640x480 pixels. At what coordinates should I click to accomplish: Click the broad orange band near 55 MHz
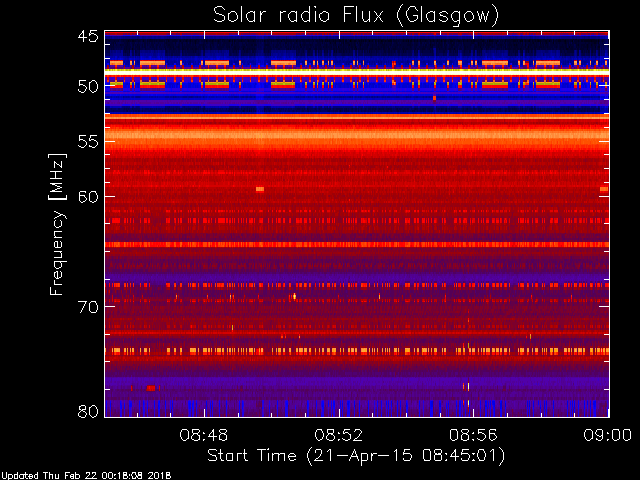pyautogui.click(x=357, y=136)
